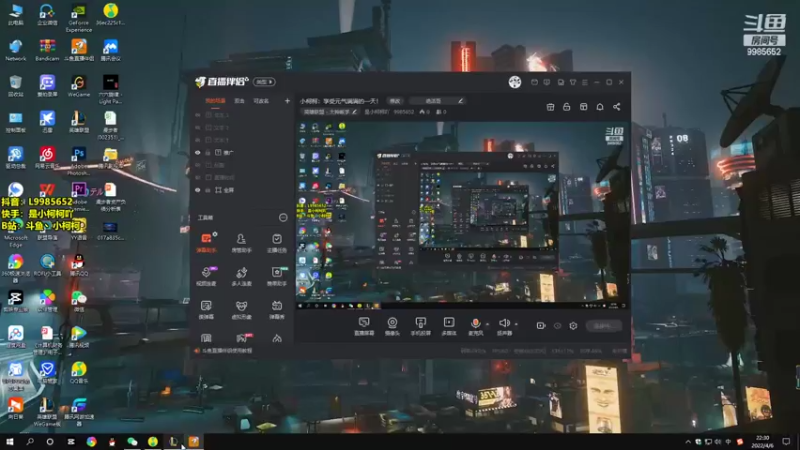Switch to the second scene tab
800x450 pixels.
(239, 101)
